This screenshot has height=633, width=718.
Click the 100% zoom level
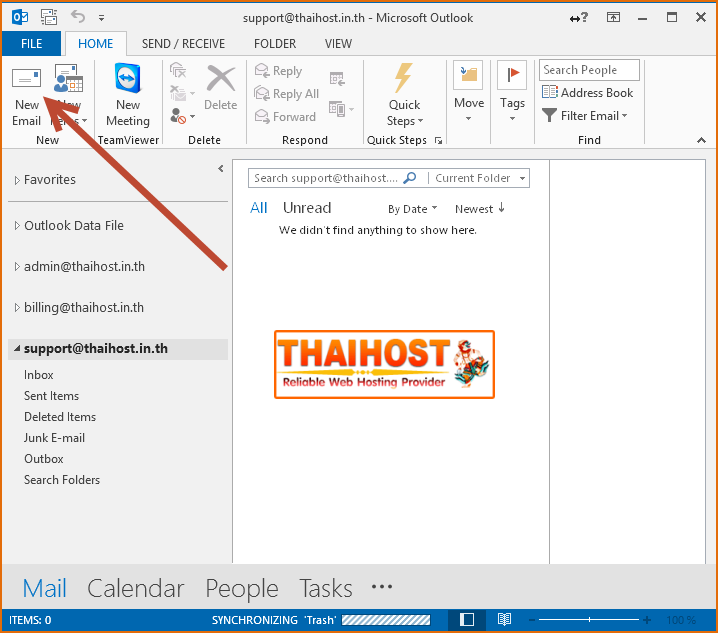coord(681,620)
